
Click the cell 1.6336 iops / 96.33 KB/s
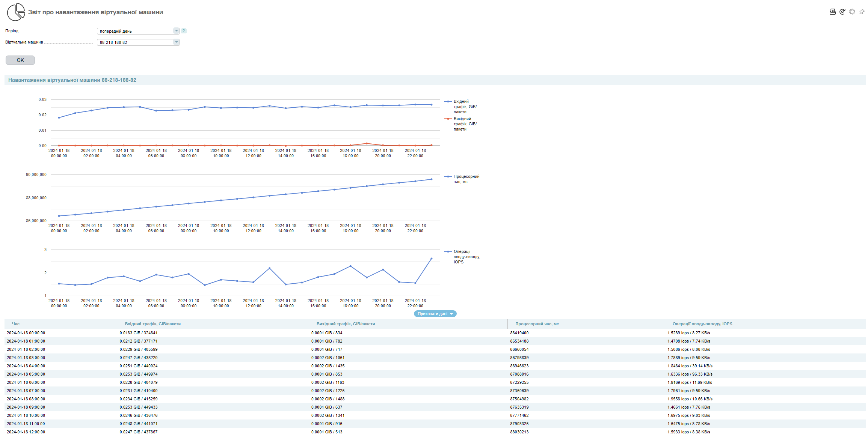click(x=690, y=374)
